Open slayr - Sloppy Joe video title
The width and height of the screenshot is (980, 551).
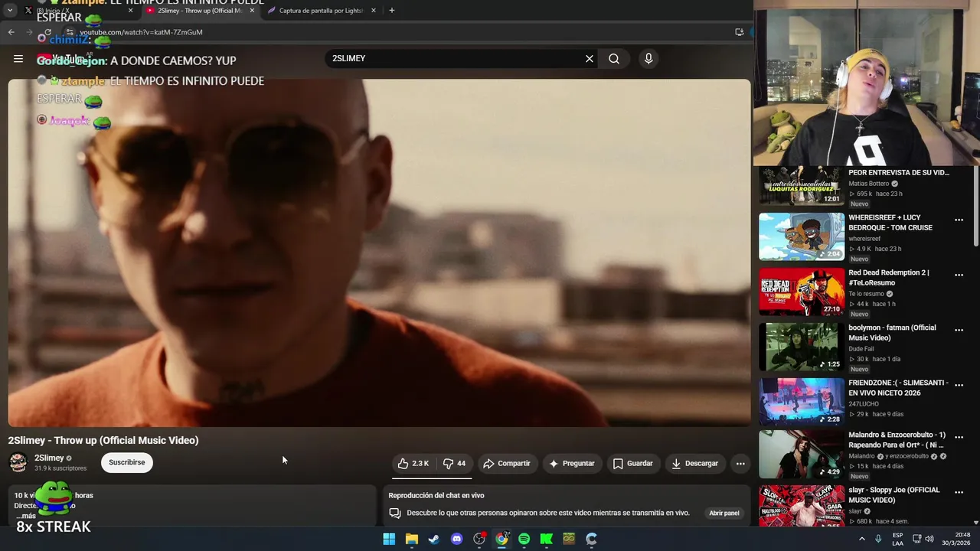point(893,495)
